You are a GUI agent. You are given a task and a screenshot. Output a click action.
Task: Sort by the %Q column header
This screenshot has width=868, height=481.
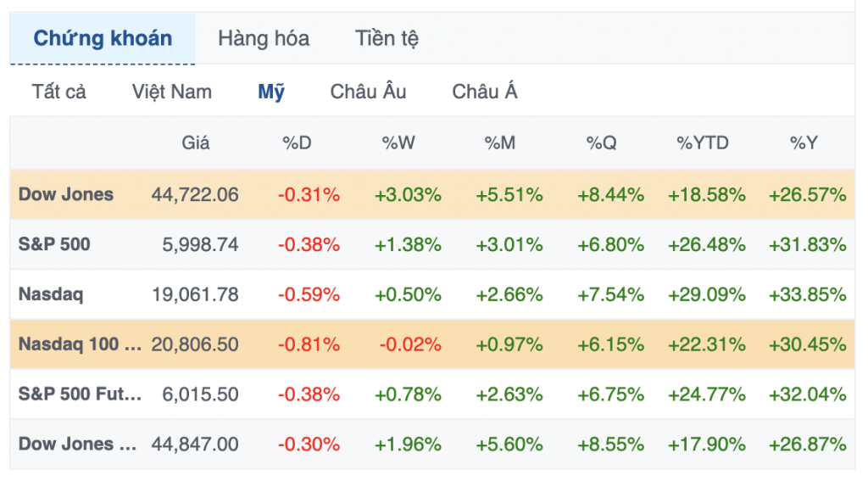602,143
